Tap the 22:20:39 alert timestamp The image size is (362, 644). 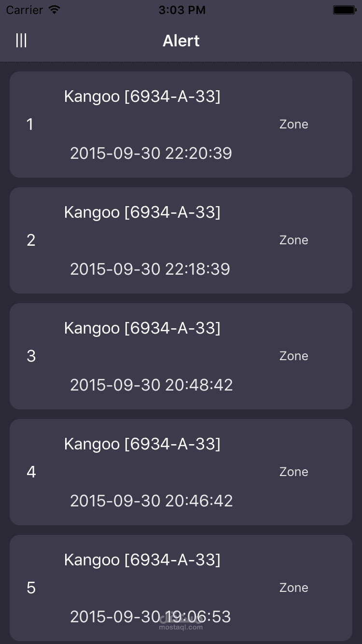click(151, 154)
